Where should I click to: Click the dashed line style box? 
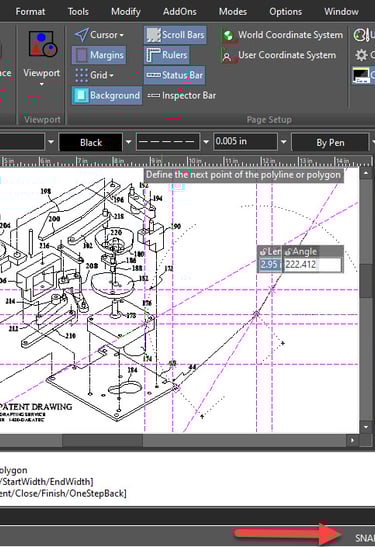(168, 142)
